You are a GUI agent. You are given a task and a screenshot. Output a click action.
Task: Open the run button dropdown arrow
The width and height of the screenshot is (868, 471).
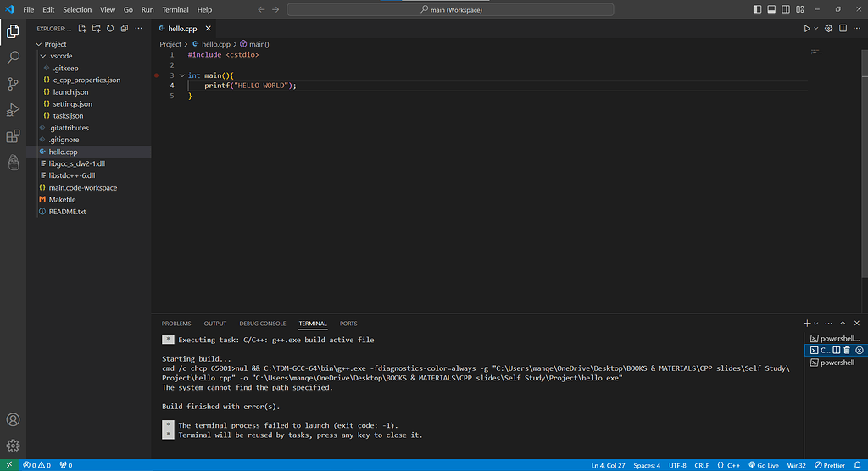[x=817, y=28]
